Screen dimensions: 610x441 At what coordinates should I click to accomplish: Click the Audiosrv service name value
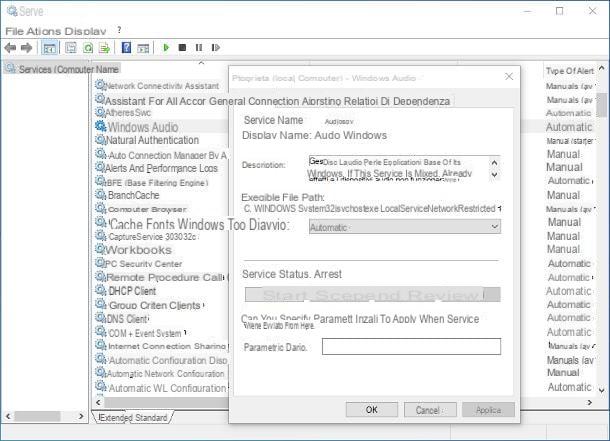(x=339, y=122)
